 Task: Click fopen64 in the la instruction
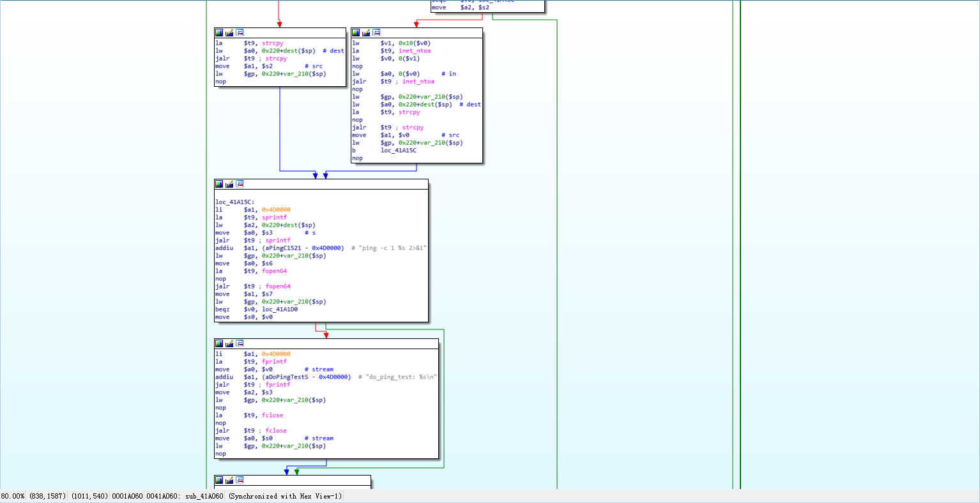274,271
